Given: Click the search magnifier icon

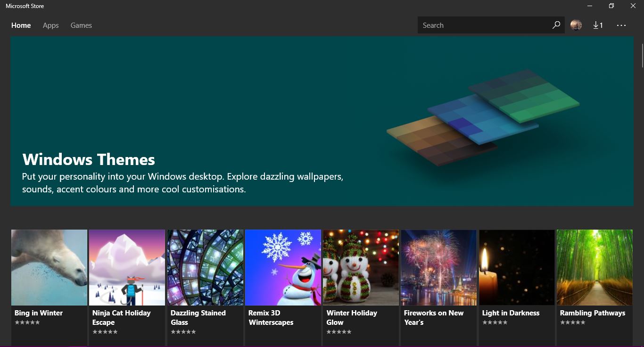Looking at the screenshot, I should coord(556,25).
